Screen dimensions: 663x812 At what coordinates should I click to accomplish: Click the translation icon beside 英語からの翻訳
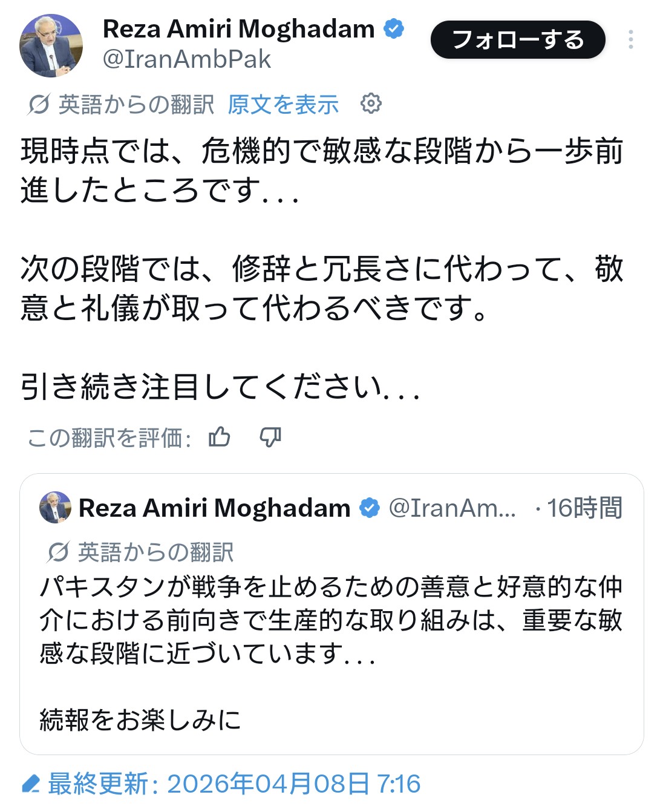38,105
